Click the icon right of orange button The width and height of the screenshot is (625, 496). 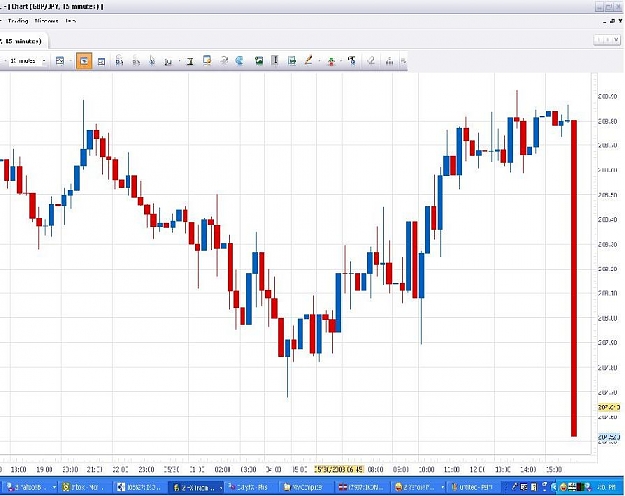click(x=101, y=61)
